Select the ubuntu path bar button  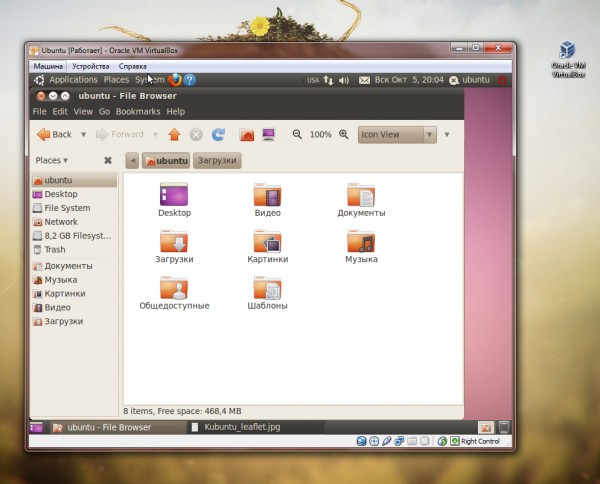(166, 161)
